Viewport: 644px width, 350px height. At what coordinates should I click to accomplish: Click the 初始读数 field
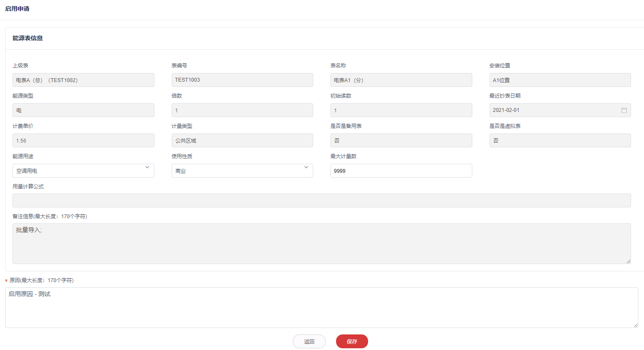click(401, 110)
